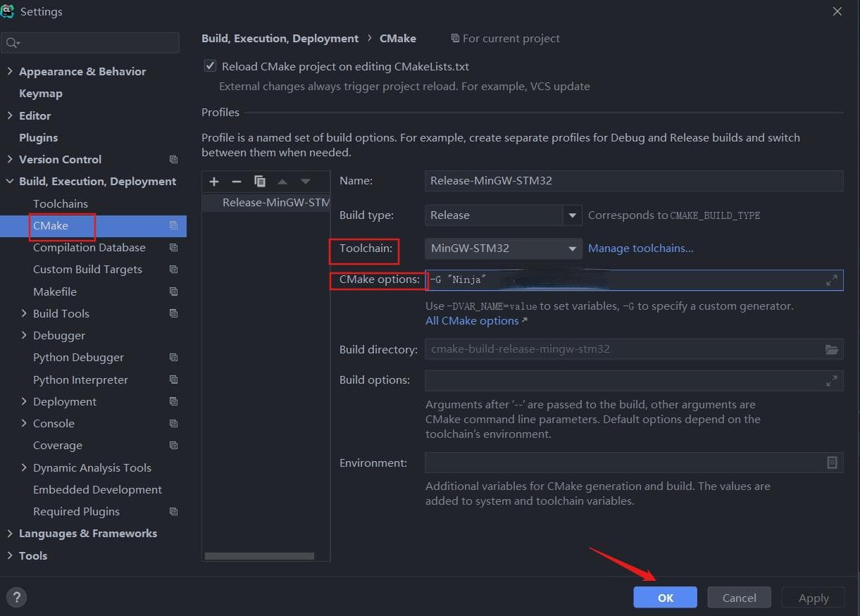Click project-level icon beside Version Control
Screen dimensions: 860x616
(x=174, y=160)
